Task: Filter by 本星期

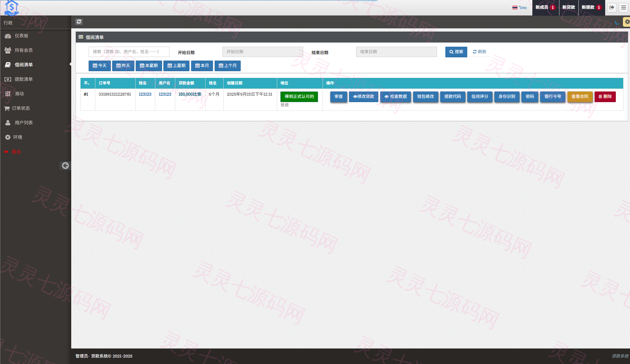Action: pyautogui.click(x=149, y=66)
